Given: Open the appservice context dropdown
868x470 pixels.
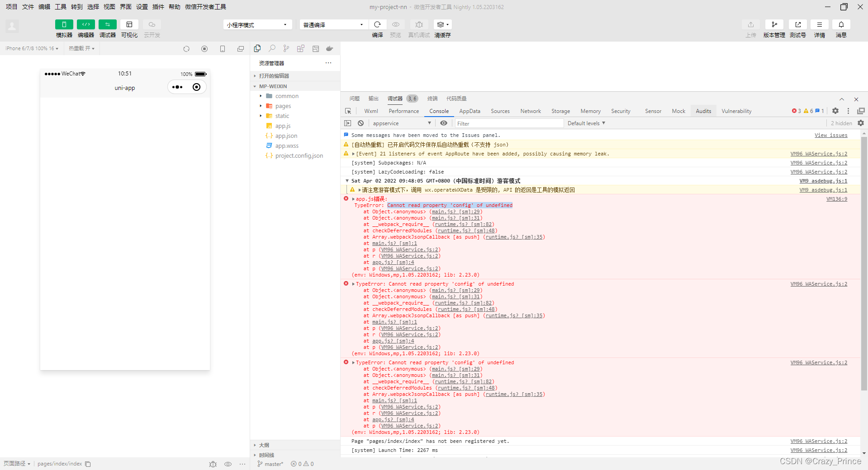Looking at the screenshot, I should point(402,123).
